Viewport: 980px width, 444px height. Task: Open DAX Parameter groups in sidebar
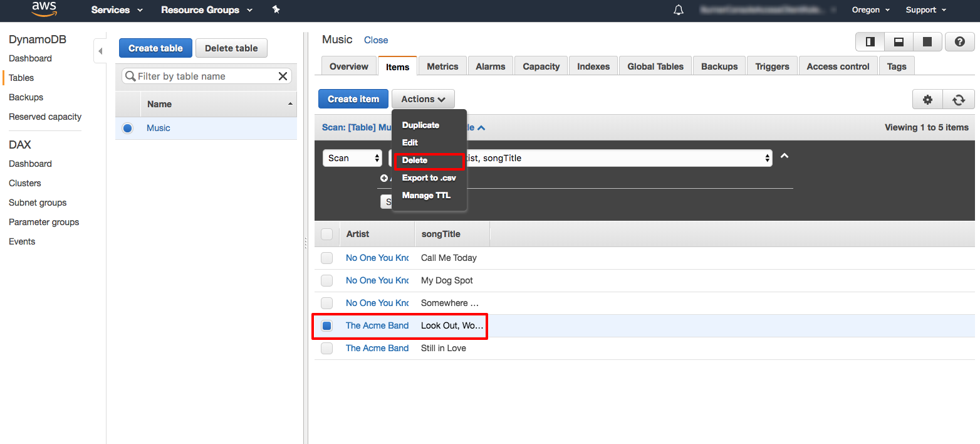44,222
